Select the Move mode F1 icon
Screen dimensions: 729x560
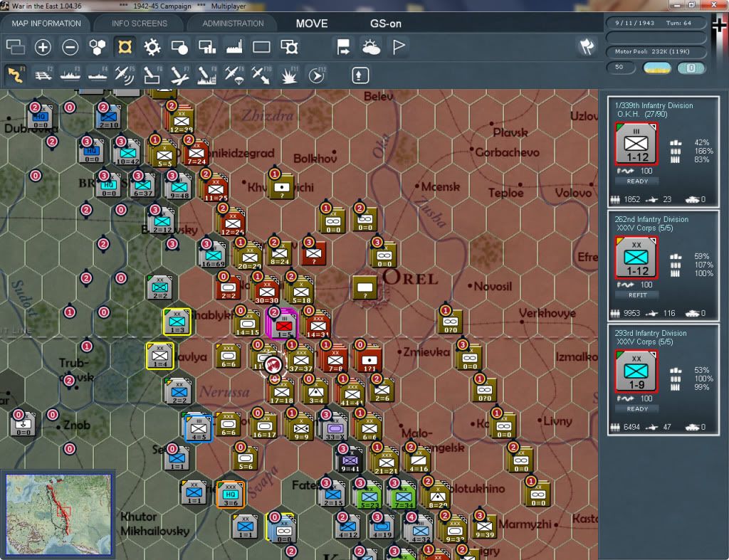16,75
